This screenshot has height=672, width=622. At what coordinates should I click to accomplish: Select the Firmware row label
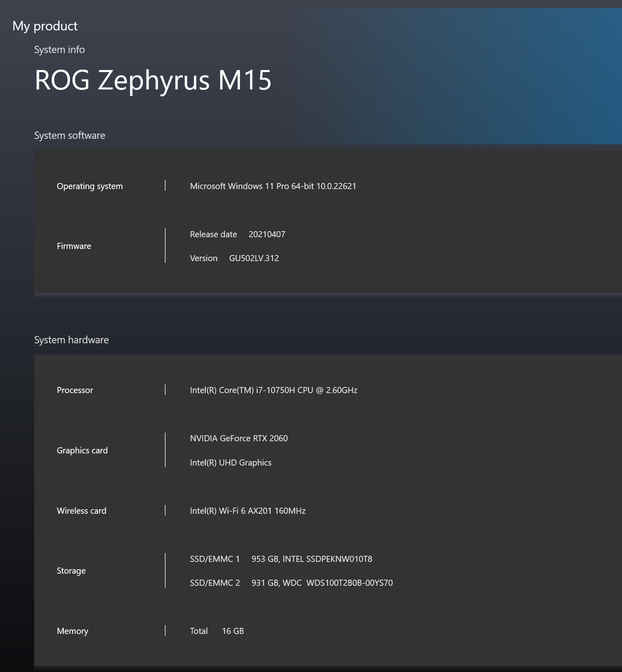pyautogui.click(x=74, y=246)
